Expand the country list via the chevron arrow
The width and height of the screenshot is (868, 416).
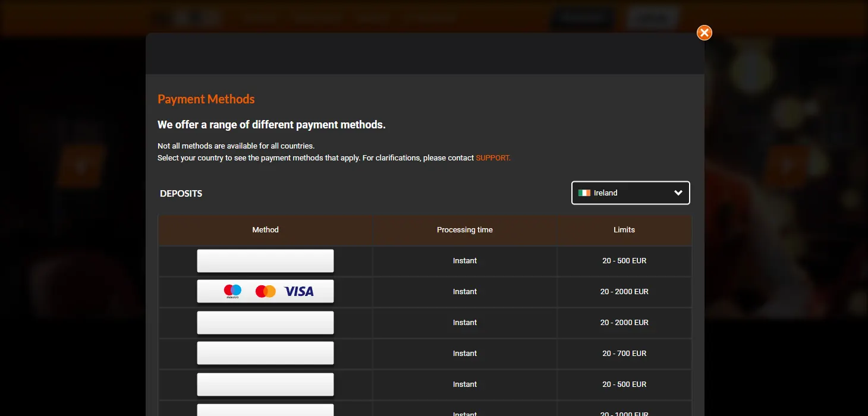(678, 193)
